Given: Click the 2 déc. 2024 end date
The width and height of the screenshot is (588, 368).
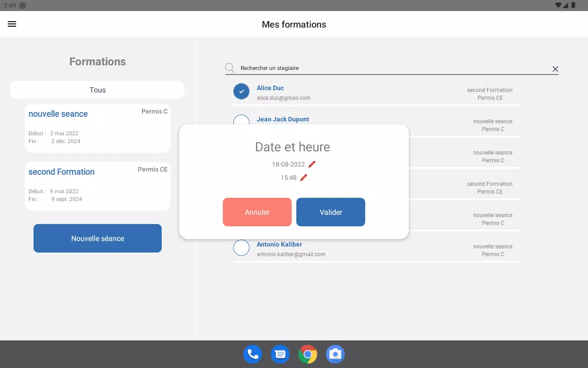Looking at the screenshot, I should (x=66, y=141).
